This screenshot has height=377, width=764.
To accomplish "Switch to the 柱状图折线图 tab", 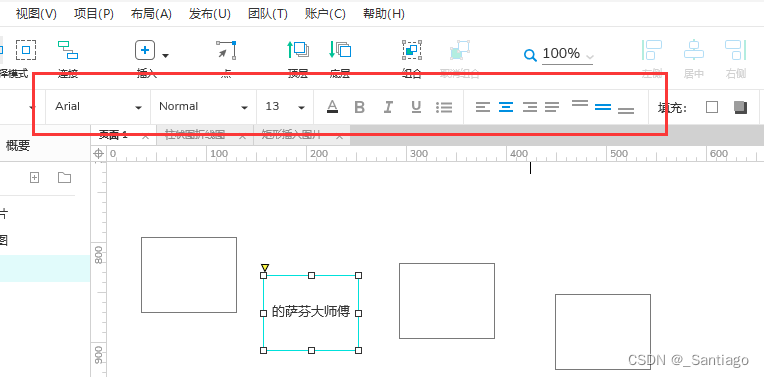I will pyautogui.click(x=205, y=135).
